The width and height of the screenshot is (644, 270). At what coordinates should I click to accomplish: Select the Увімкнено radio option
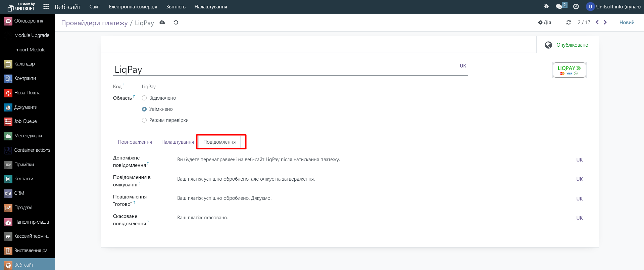[x=144, y=109]
